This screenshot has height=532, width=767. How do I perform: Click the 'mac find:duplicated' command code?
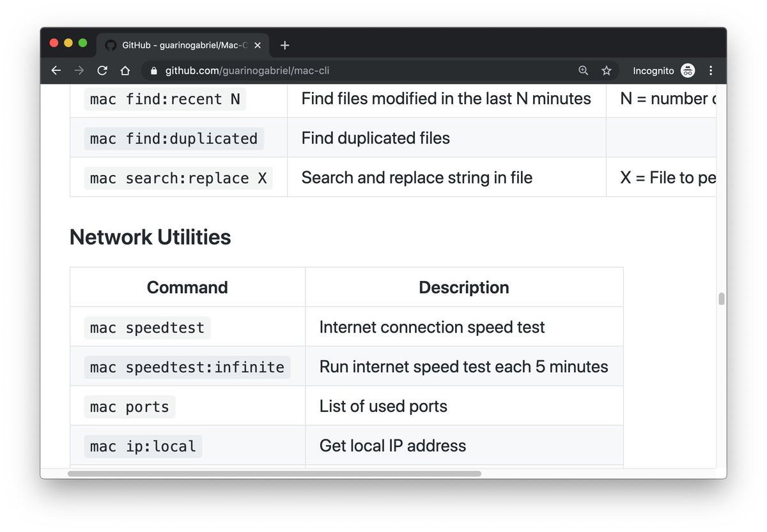pos(174,139)
